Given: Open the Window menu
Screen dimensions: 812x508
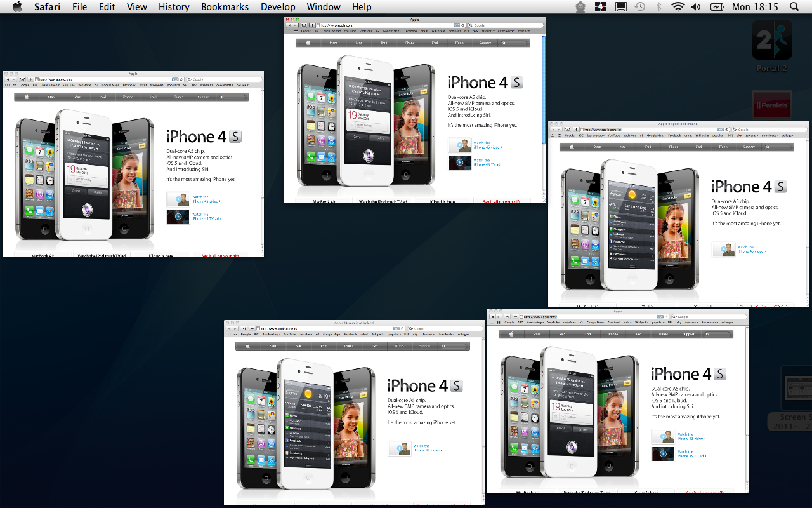Looking at the screenshot, I should tap(323, 6).
